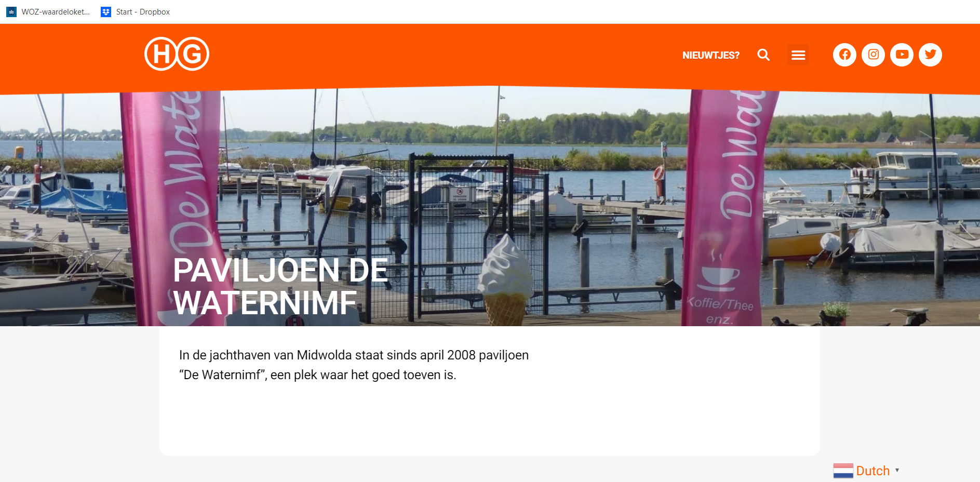Open the Dutch language selector
The height and width of the screenshot is (482, 980).
pyautogui.click(x=866, y=471)
